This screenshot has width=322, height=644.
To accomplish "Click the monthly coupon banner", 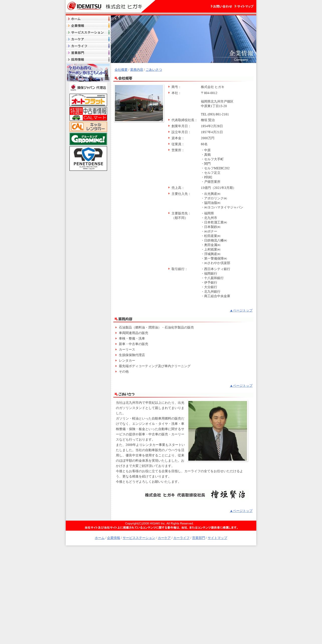I will (x=88, y=73).
